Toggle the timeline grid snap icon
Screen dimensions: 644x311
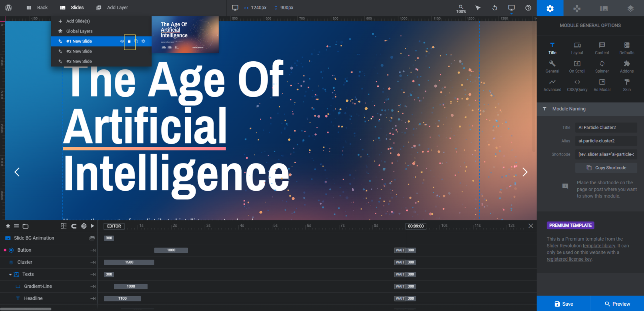pyautogui.click(x=64, y=226)
